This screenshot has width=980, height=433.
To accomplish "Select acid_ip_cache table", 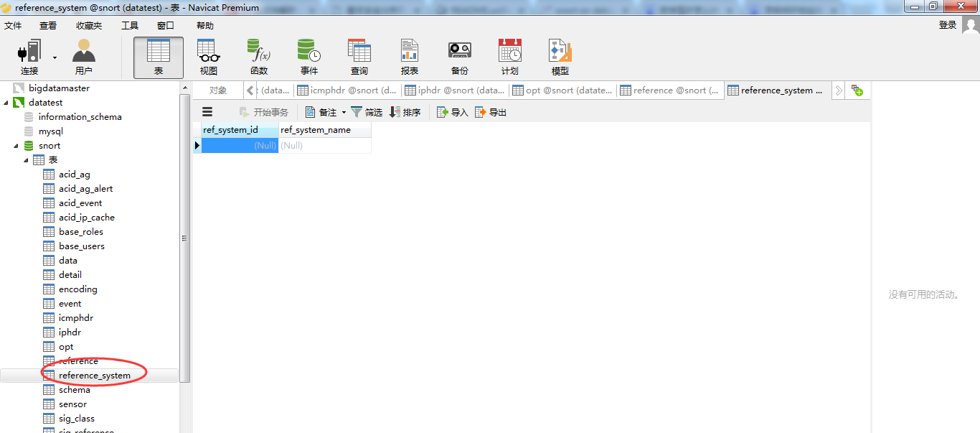I will (86, 217).
